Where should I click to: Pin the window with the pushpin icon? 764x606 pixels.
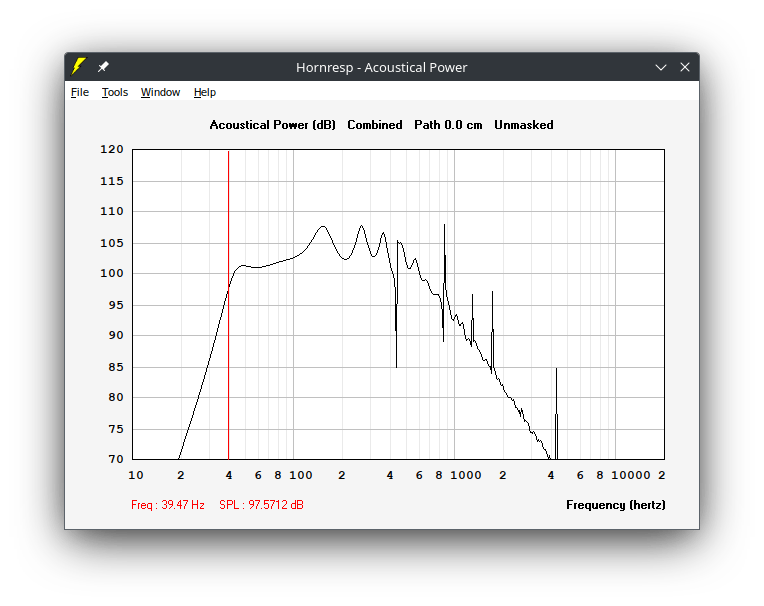103,67
